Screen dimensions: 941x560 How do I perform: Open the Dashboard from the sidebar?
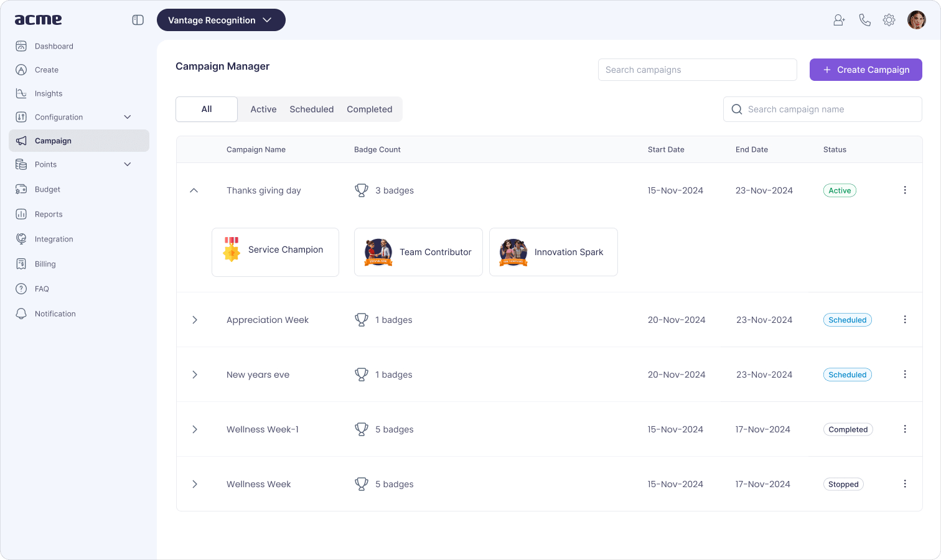[x=54, y=46]
